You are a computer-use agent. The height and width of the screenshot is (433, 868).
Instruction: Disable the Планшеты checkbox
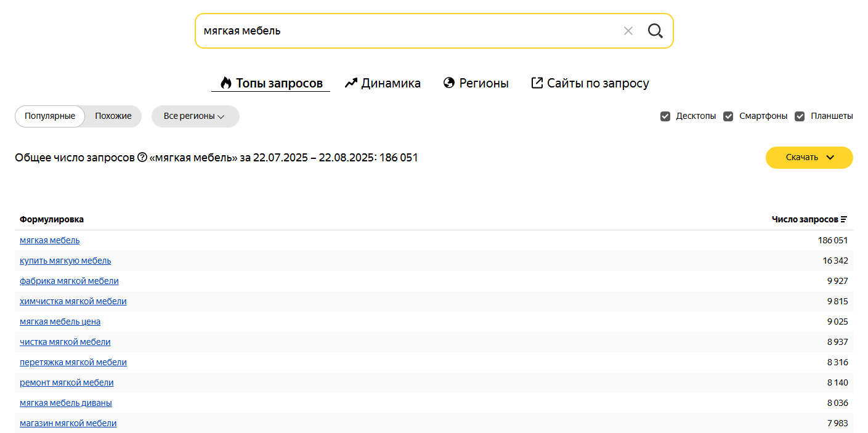pos(800,116)
